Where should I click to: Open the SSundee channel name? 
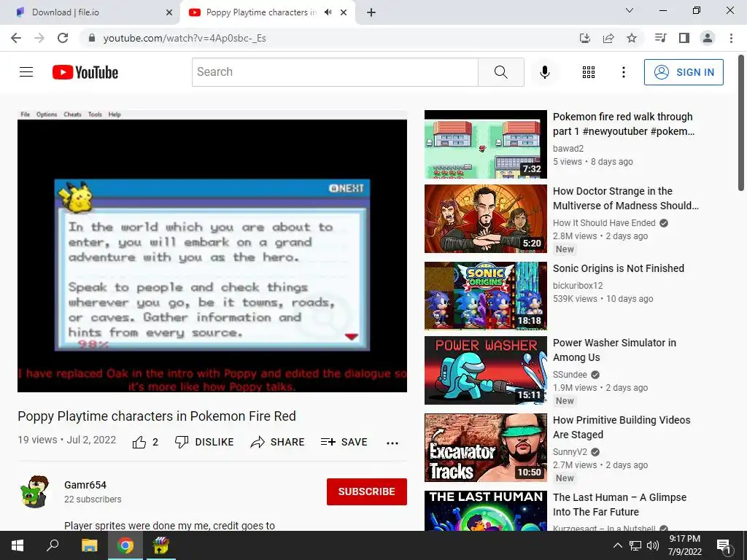[570, 374]
